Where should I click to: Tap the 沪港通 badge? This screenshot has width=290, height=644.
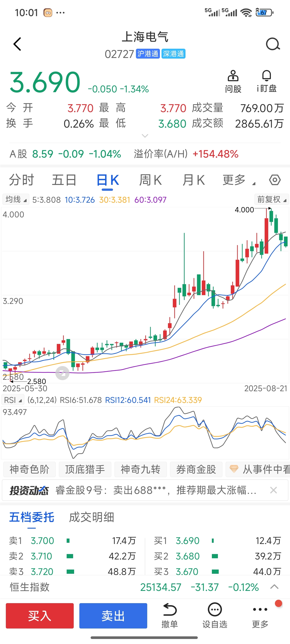coord(148,54)
